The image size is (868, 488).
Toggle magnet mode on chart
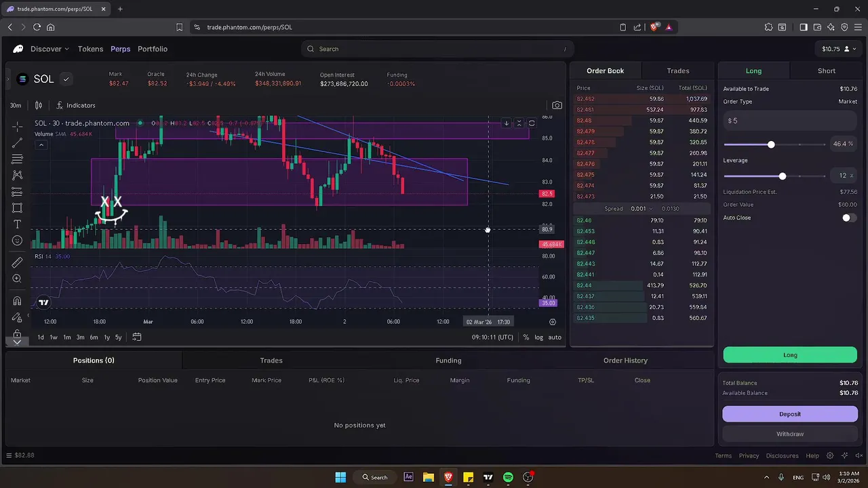point(17,300)
